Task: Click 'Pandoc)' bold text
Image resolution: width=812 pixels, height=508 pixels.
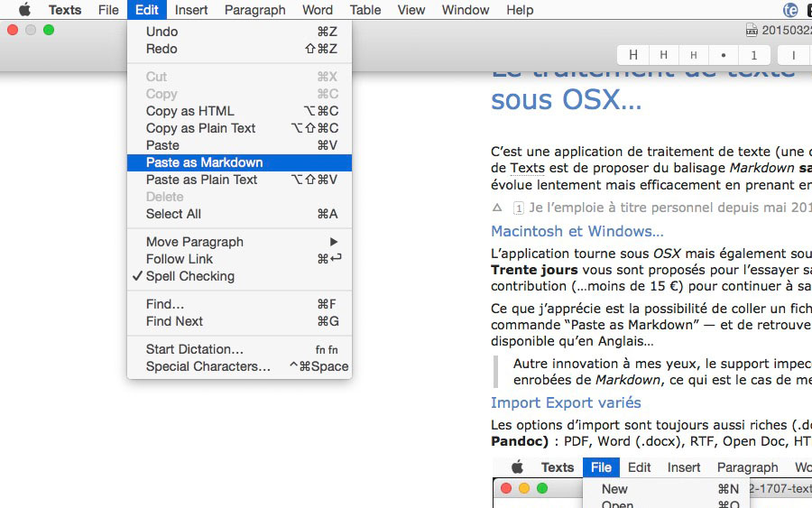Action: (x=520, y=441)
